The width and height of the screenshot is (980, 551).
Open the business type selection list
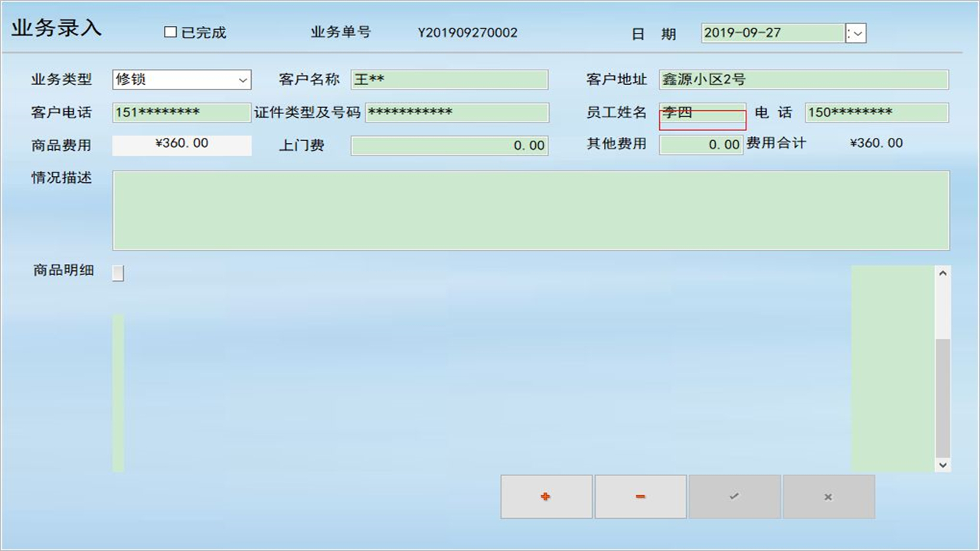[243, 79]
